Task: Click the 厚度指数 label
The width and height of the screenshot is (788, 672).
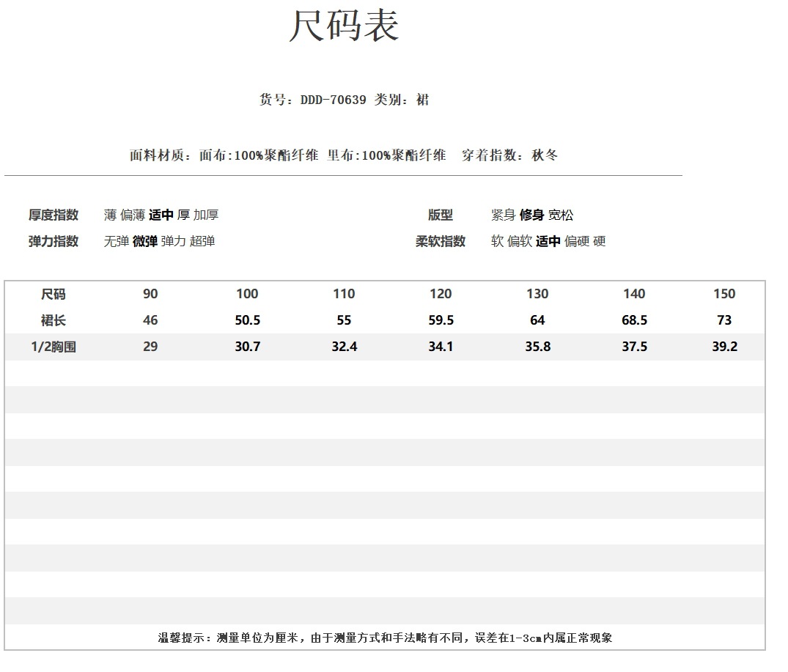Action: click(54, 215)
